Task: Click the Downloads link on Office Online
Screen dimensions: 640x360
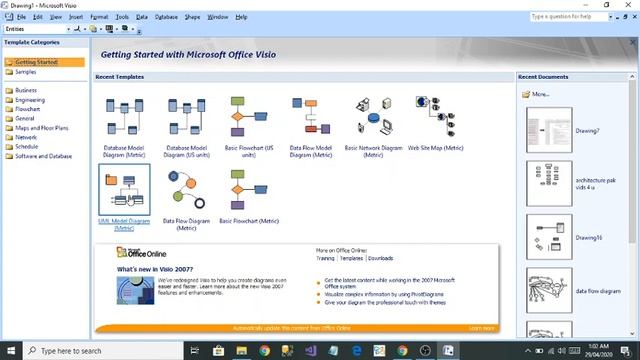Action: [x=380, y=258]
